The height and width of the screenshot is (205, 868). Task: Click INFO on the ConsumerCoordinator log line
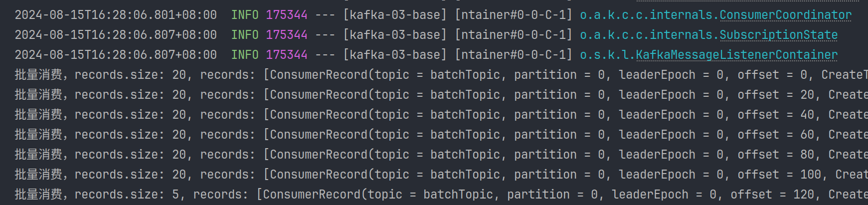pos(245,15)
